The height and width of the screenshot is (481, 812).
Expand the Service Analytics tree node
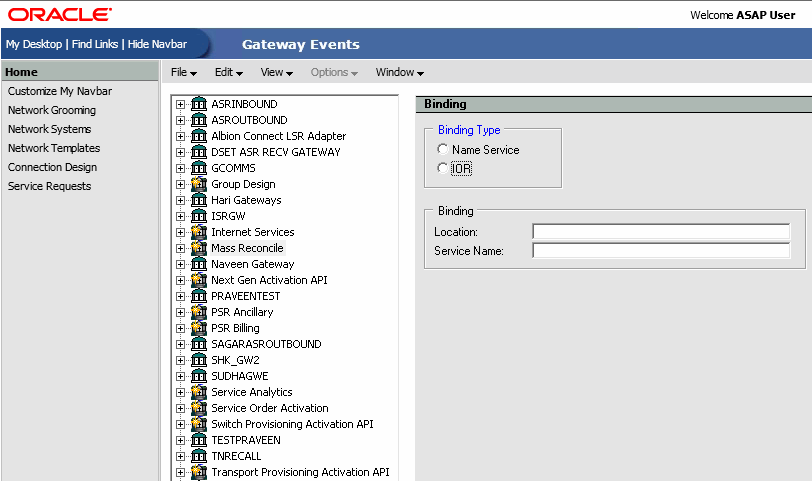pos(180,392)
